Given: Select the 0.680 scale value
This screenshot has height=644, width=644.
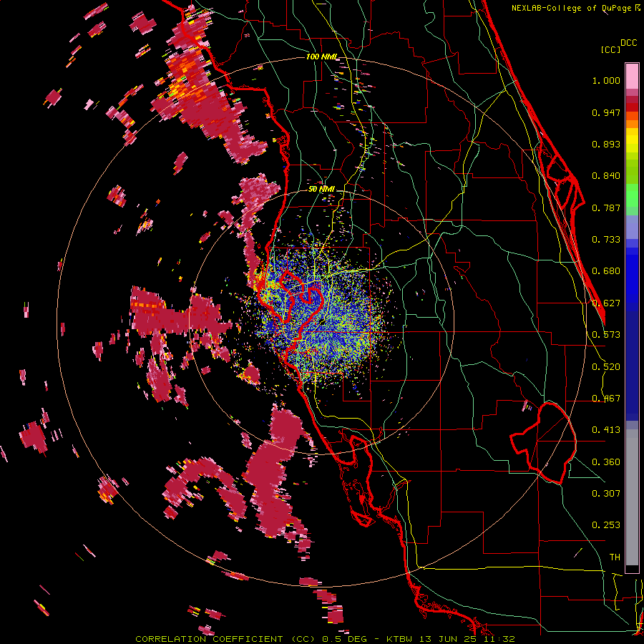Looking at the screenshot, I should click(606, 271).
